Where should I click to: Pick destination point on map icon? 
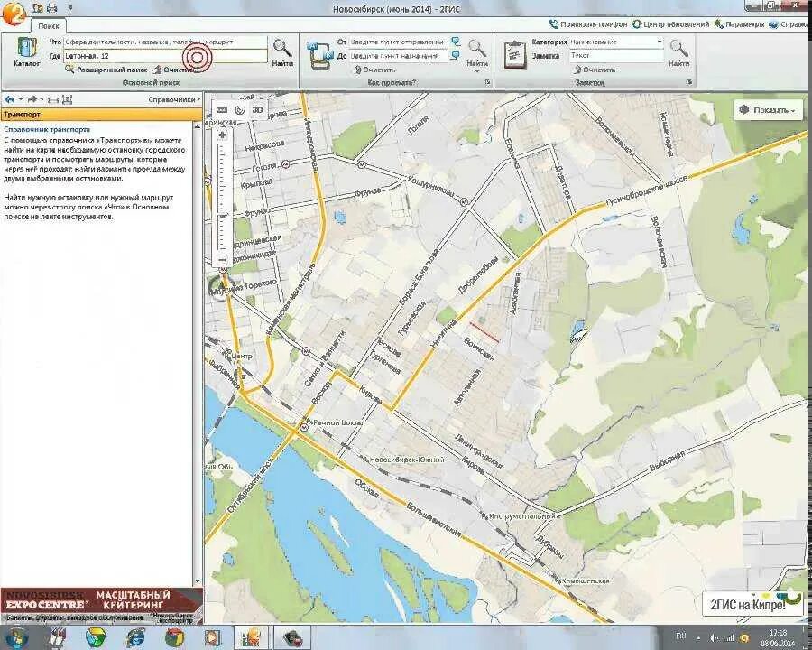click(456, 55)
